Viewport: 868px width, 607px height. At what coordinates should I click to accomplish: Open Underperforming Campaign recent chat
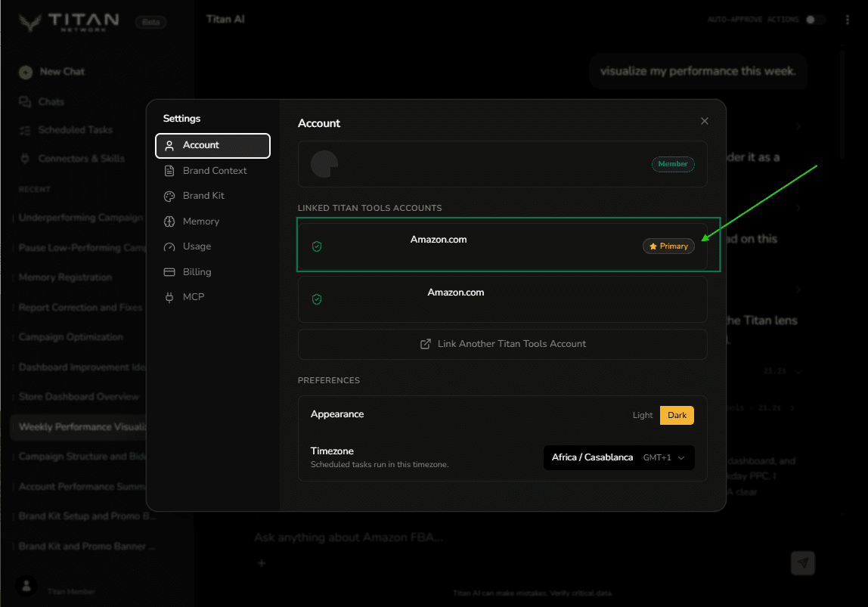(x=80, y=218)
